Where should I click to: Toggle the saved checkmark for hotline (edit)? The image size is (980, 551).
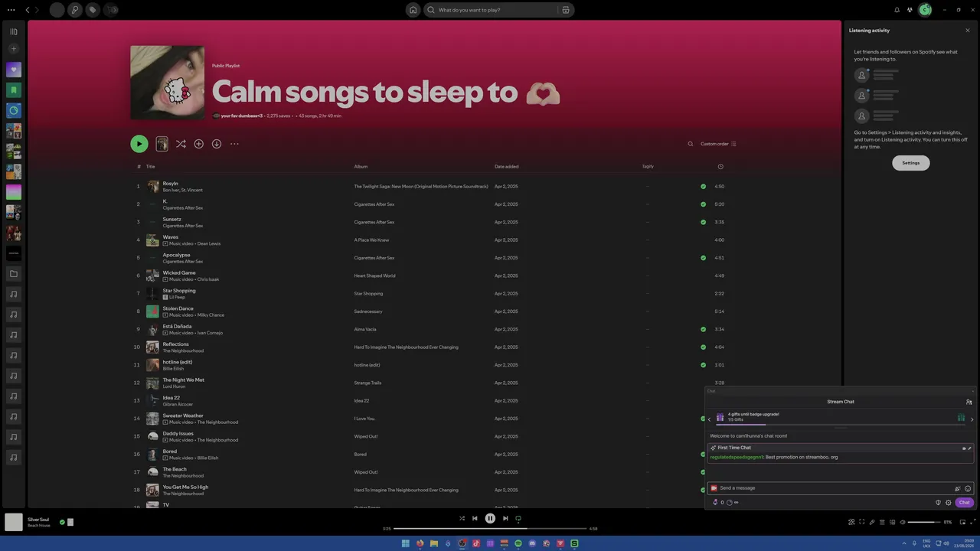[x=703, y=365]
